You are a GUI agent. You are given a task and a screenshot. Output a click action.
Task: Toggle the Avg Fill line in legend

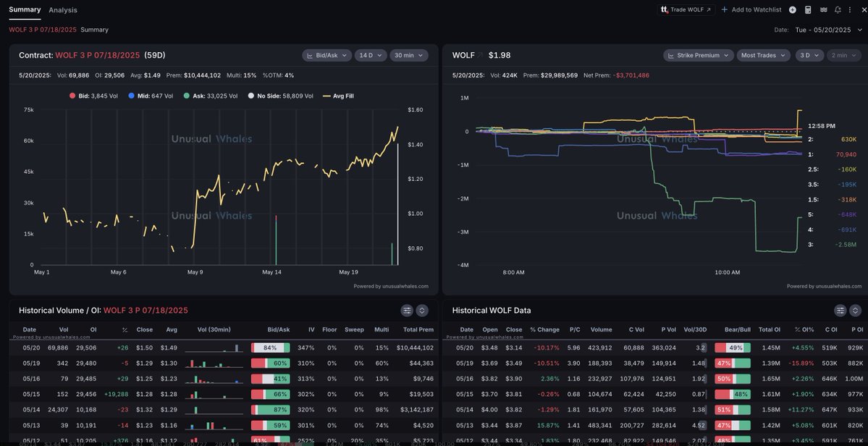pos(338,96)
